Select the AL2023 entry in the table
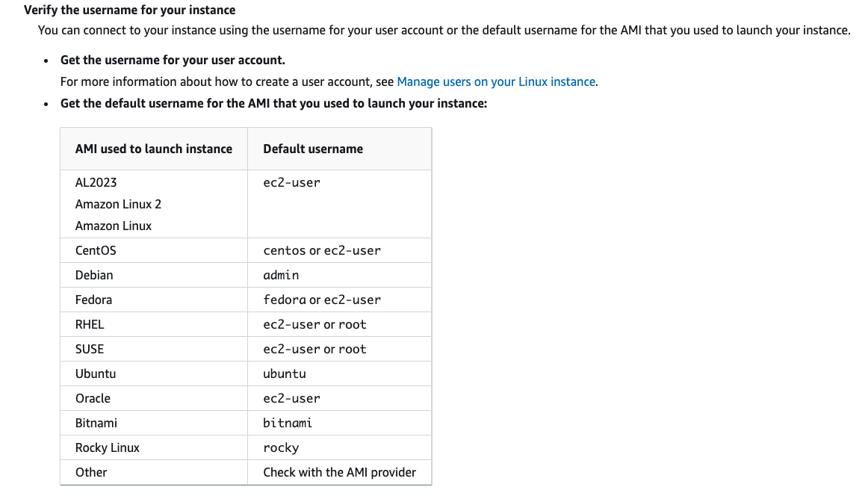The image size is (868, 496). click(96, 182)
